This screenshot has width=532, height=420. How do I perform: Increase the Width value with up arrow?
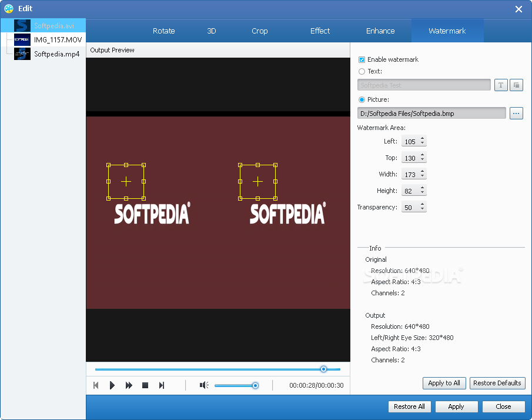pyautogui.click(x=423, y=171)
